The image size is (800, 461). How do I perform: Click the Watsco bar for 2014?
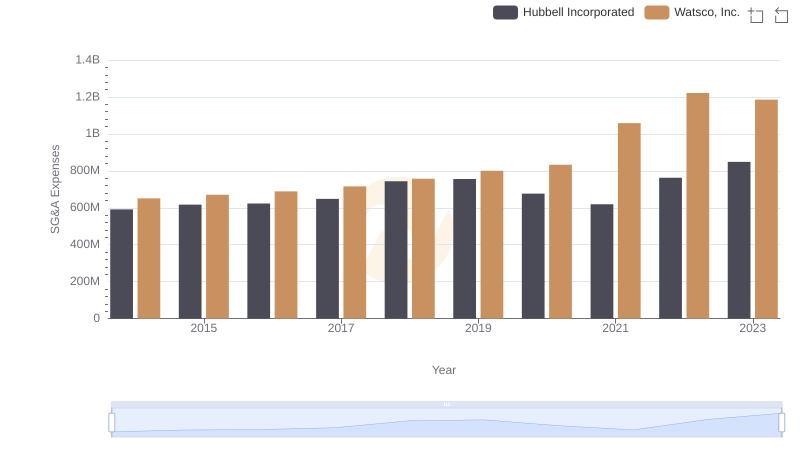coord(149,259)
